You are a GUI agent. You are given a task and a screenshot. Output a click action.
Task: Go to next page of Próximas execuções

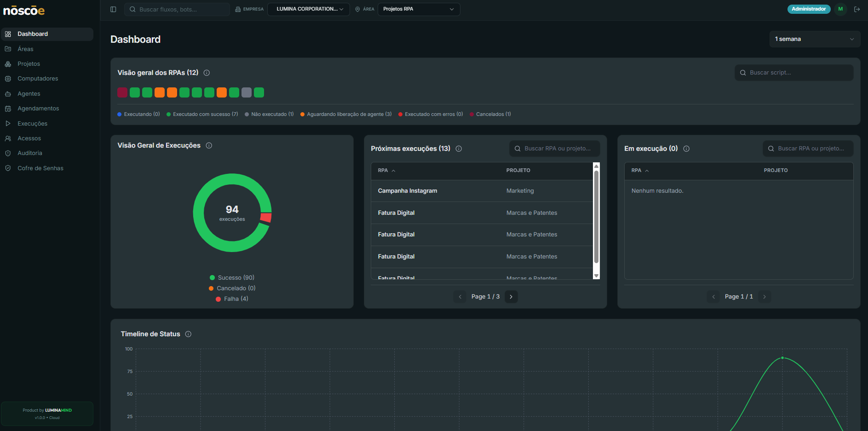[511, 297]
